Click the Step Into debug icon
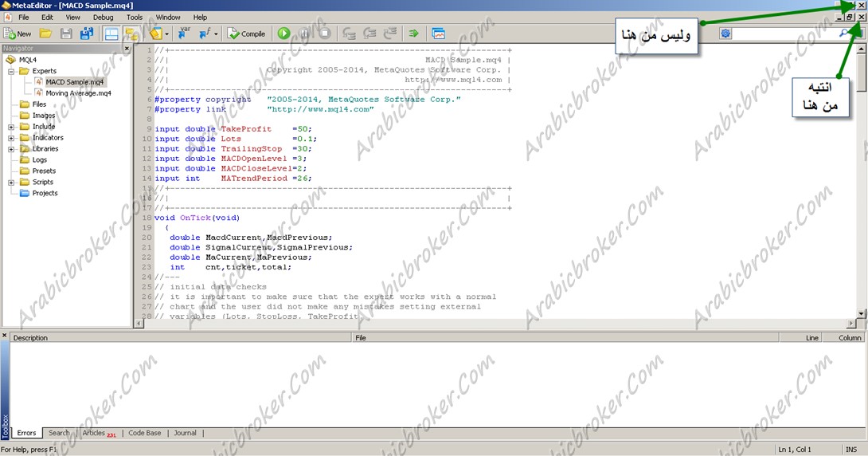The width and height of the screenshot is (868, 456). 349,33
